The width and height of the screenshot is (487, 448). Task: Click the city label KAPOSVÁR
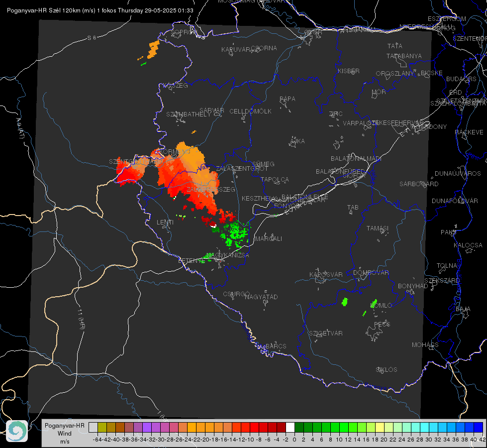326,274
